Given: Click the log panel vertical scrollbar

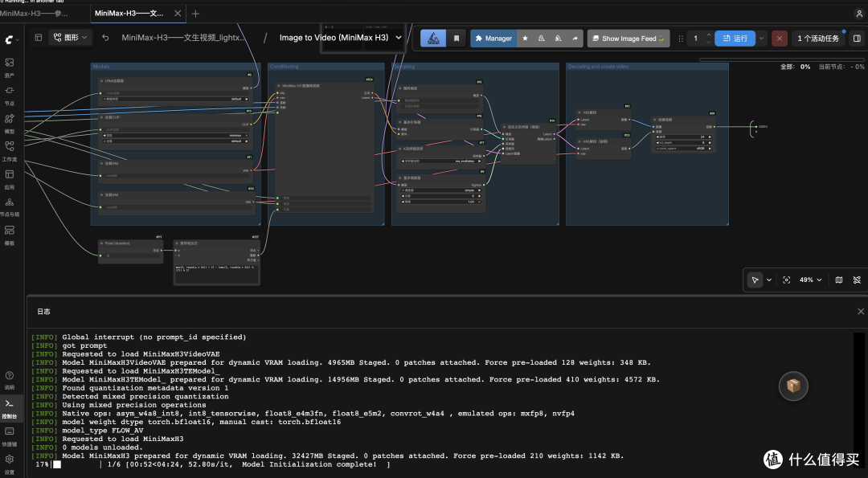Looking at the screenshot, I should click(x=858, y=402).
